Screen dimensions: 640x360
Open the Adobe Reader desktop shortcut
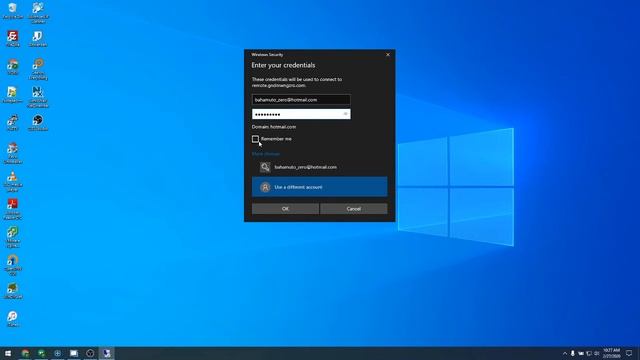13,209
